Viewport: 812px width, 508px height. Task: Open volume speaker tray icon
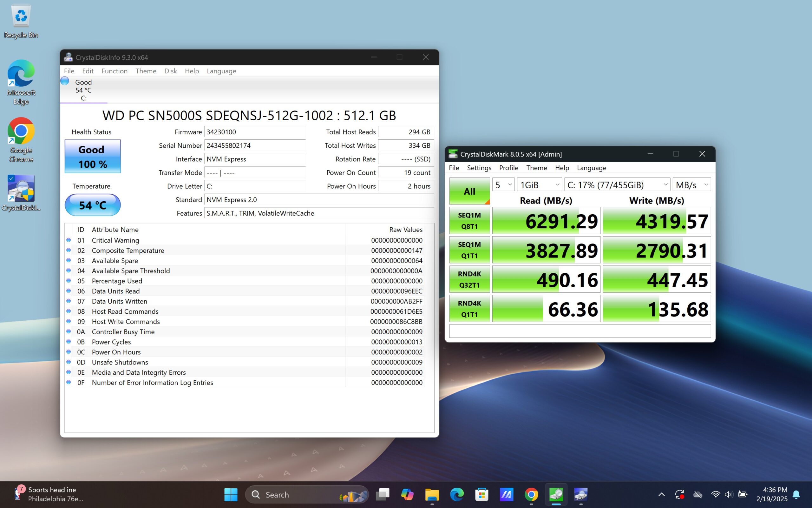point(728,495)
